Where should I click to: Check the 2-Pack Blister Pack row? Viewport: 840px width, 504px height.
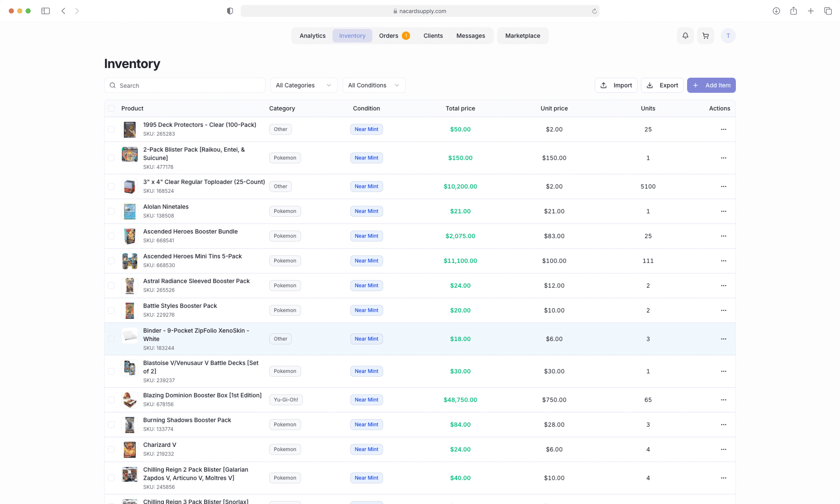(111, 158)
